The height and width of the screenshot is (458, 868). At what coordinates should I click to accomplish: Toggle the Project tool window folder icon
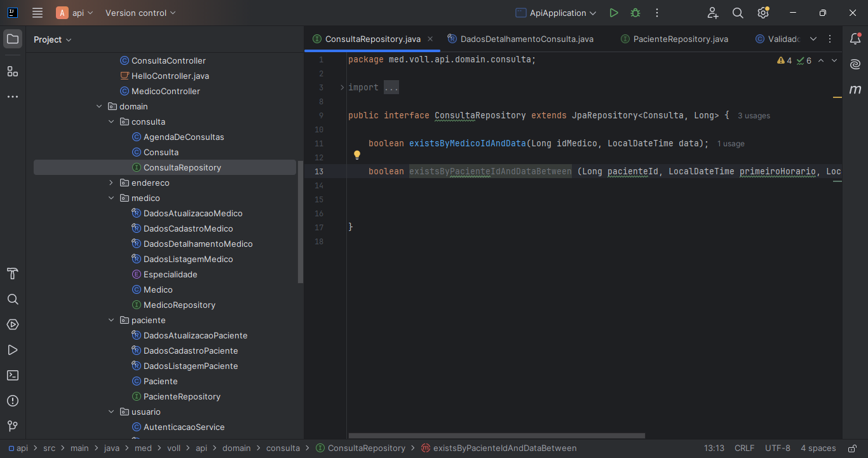13,39
